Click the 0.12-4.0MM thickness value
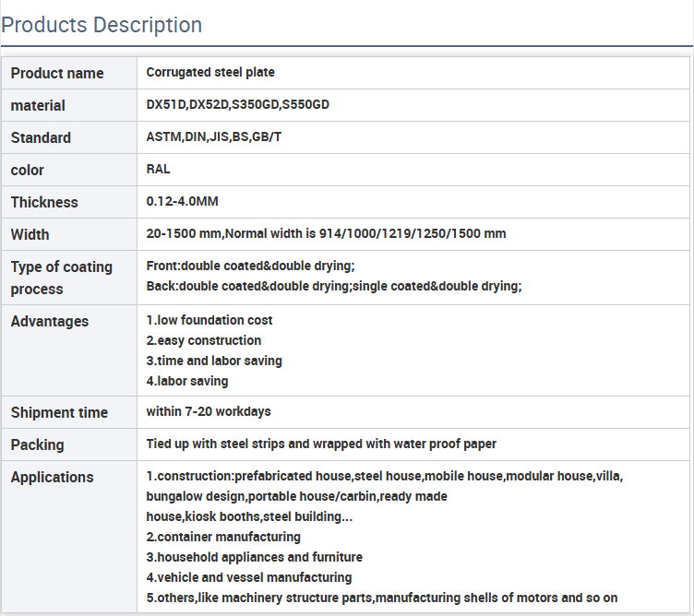This screenshot has width=694, height=616. (183, 201)
